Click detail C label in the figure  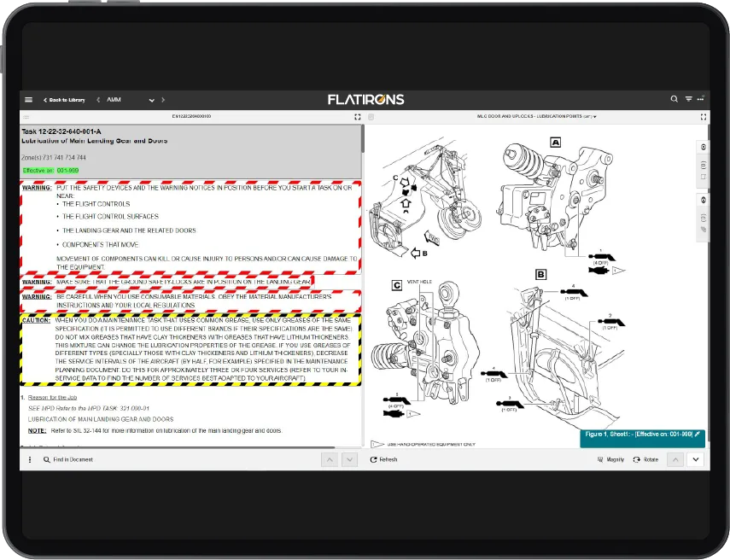pos(397,285)
